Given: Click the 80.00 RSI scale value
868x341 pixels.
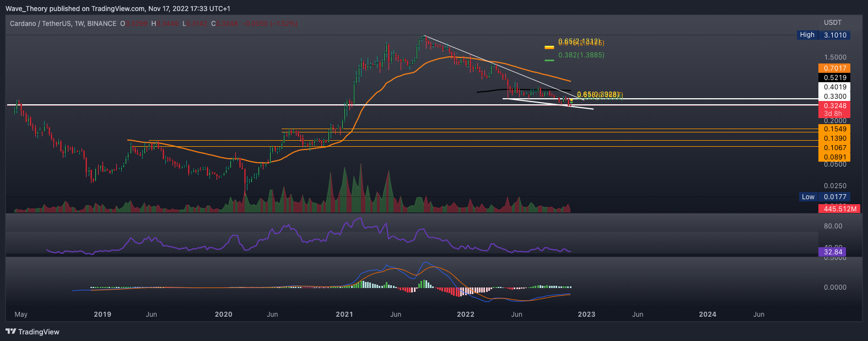Looking at the screenshot, I should click(833, 226).
